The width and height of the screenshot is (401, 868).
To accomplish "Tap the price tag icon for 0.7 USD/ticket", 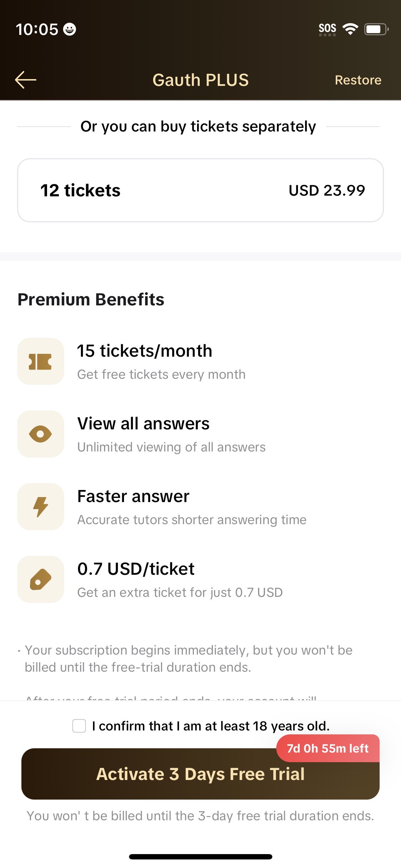I will click(41, 579).
